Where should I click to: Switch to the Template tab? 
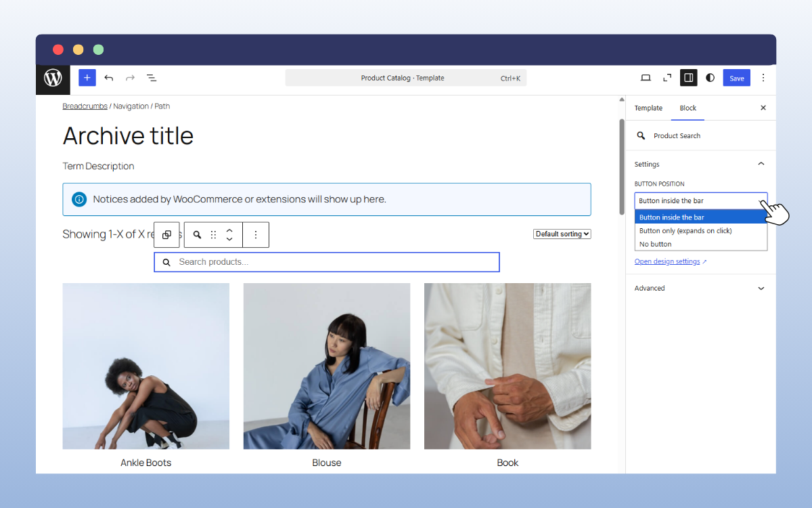[648, 108]
